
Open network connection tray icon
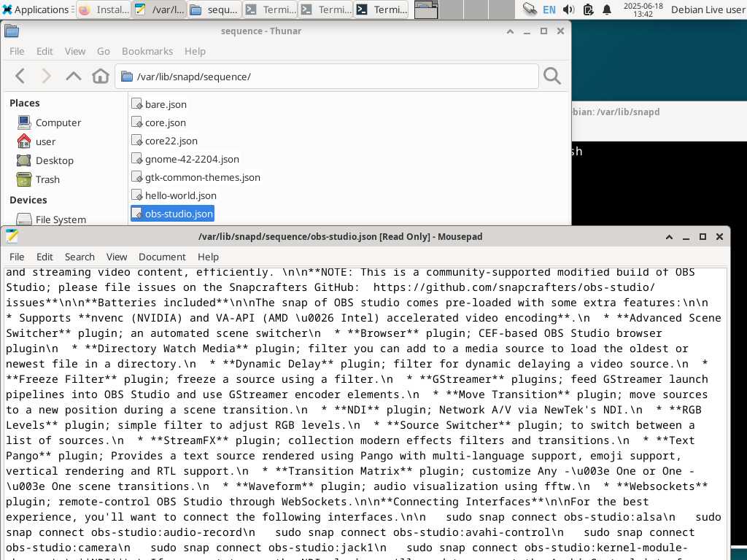click(x=530, y=9)
